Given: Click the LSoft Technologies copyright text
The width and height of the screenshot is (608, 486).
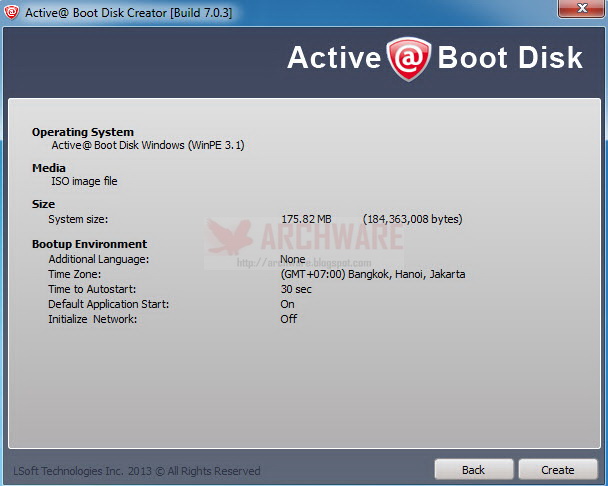Looking at the screenshot, I should 136,471.
